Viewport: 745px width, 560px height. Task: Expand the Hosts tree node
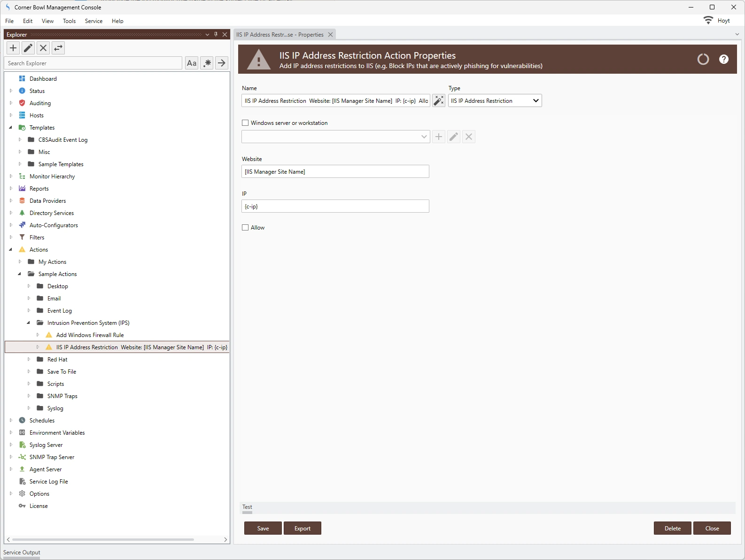[11, 115]
